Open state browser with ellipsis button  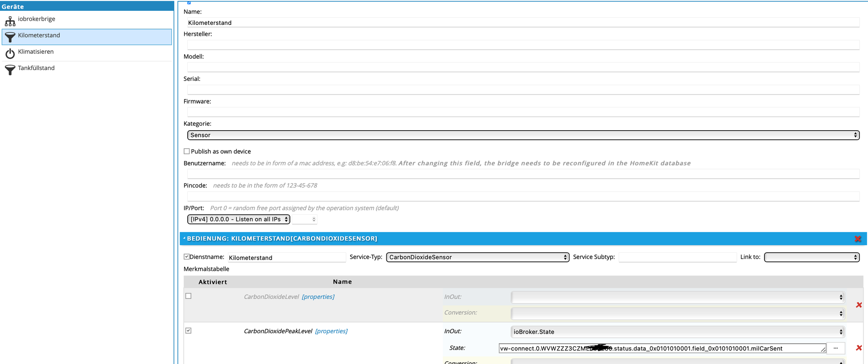click(x=835, y=348)
